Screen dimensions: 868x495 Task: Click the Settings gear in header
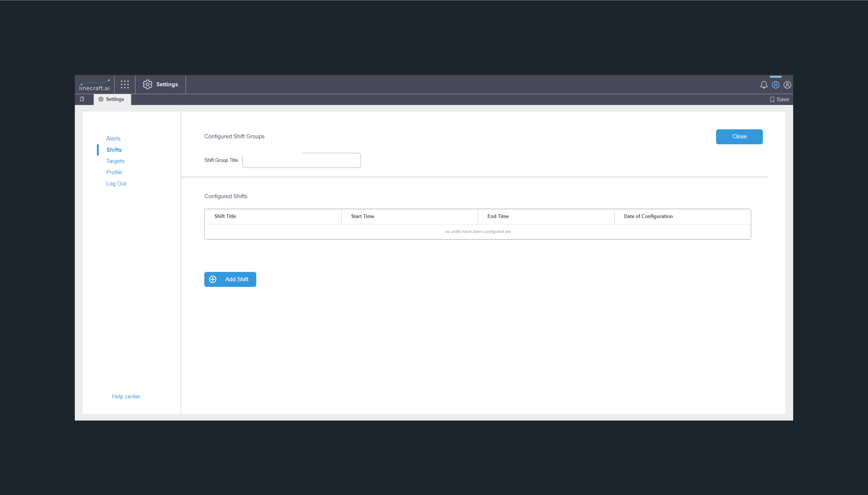(x=147, y=84)
